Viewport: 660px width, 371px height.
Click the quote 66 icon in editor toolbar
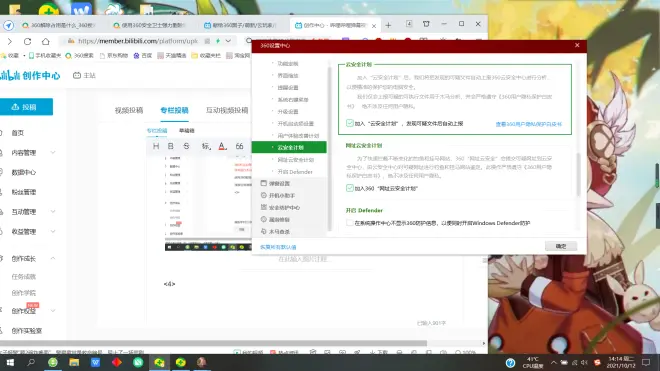coord(239,146)
